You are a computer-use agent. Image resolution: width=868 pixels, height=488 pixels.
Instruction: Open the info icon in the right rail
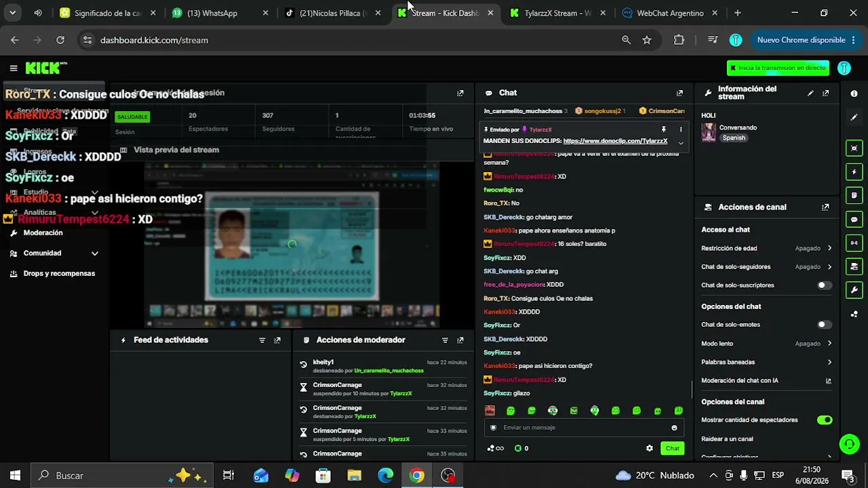click(854, 94)
